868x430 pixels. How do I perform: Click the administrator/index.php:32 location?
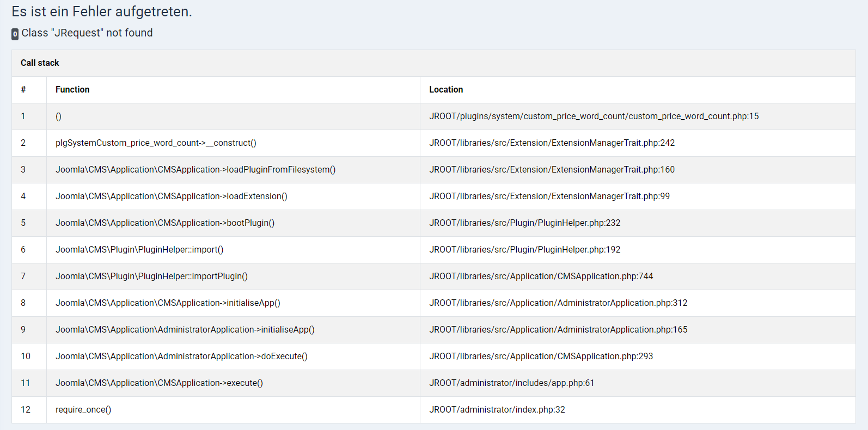tap(497, 410)
